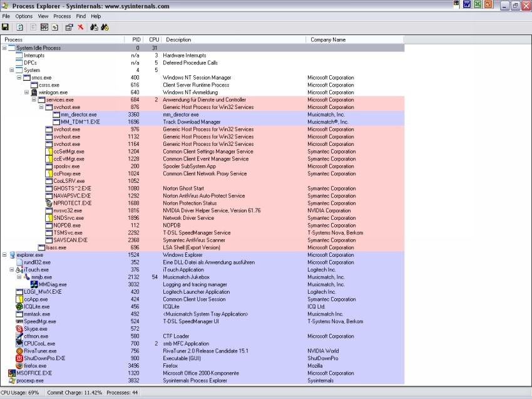
Task: Collapse the winlogon.exe tree node
Action: click(27, 92)
